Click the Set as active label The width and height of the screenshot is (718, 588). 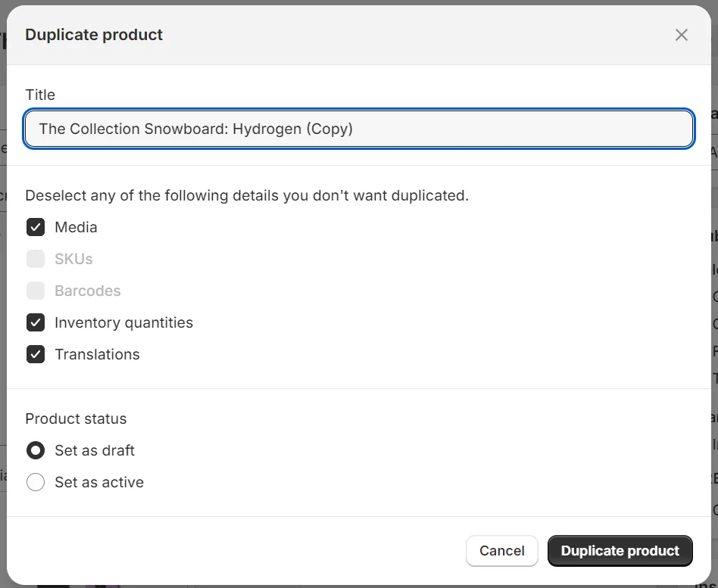click(99, 482)
